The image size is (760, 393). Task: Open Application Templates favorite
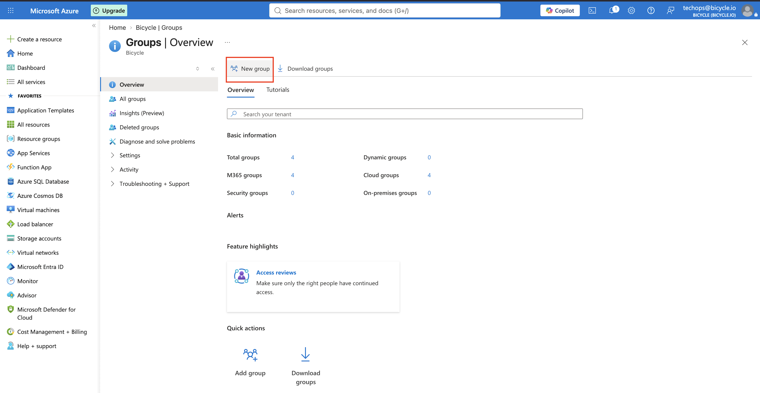40,110
